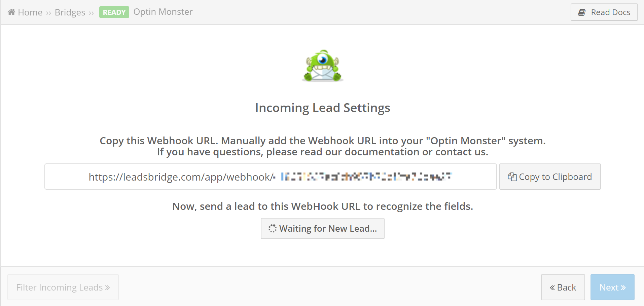This screenshot has width=644, height=306.
Task: Click the clipboard icon on copy button
Action: click(x=512, y=177)
